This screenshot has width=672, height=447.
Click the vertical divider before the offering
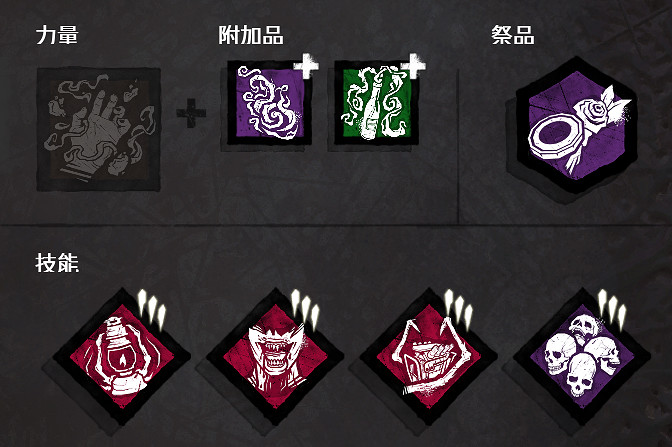(459, 146)
